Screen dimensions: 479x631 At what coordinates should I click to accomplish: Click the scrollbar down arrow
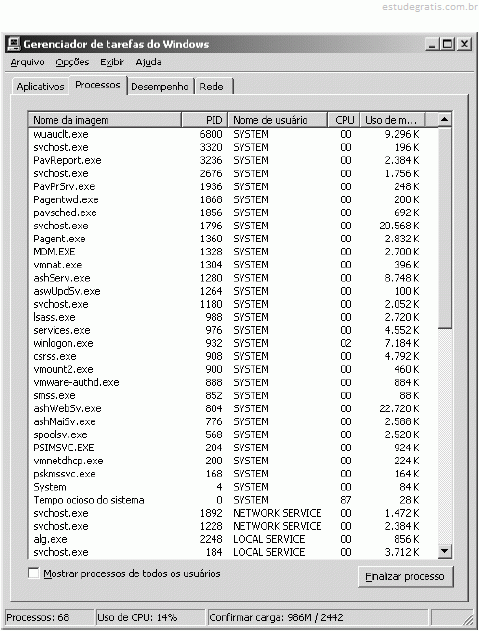(444, 551)
